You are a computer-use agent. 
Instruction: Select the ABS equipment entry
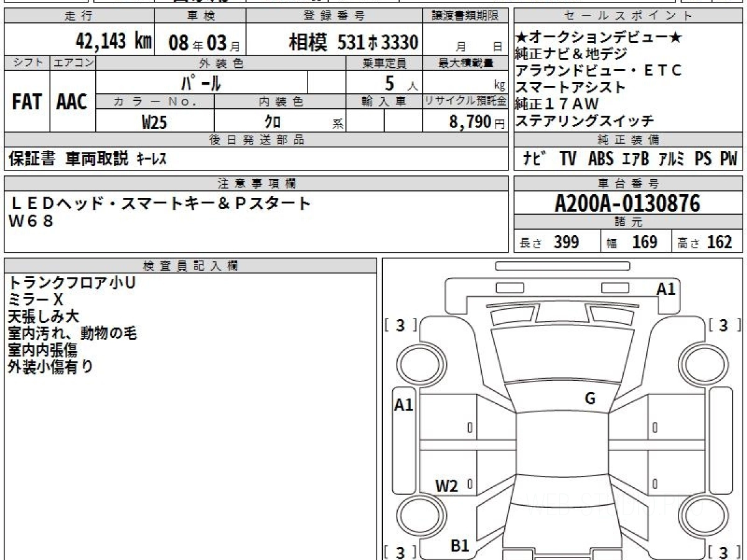pos(600,159)
